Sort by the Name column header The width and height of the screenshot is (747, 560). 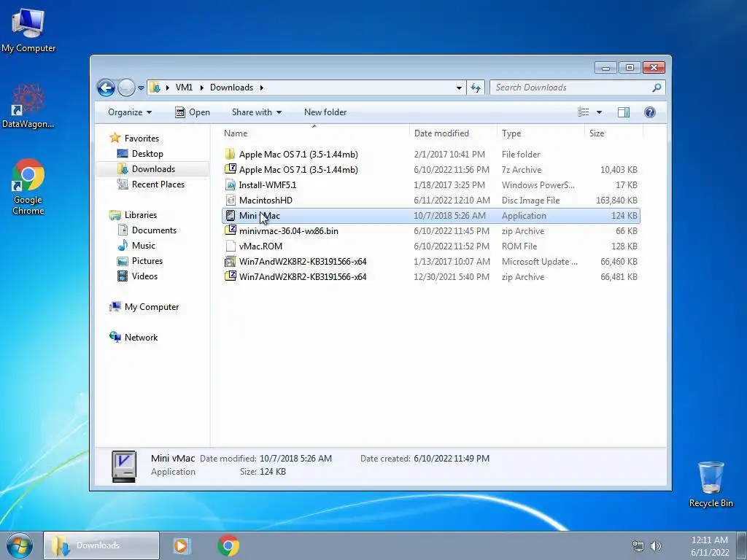(x=314, y=133)
